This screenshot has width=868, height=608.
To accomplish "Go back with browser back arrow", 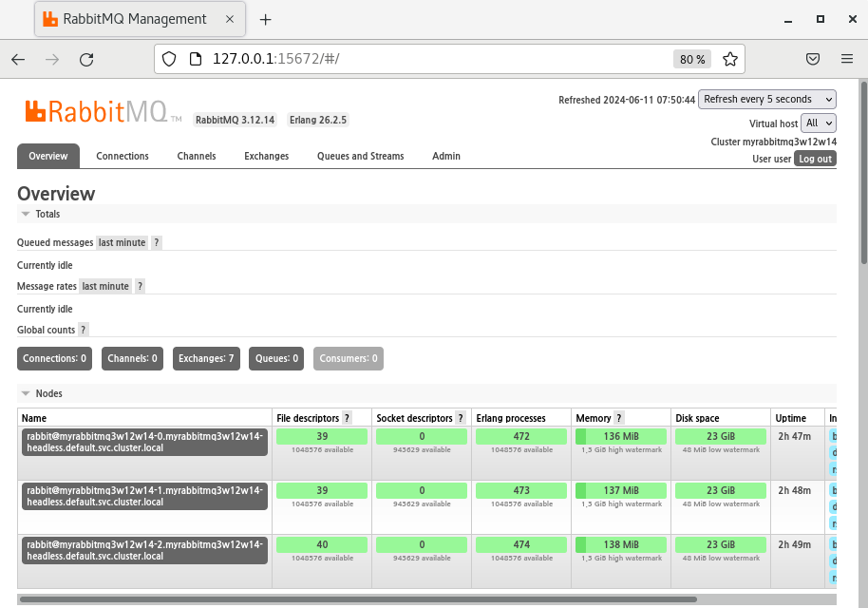I will pyautogui.click(x=18, y=59).
